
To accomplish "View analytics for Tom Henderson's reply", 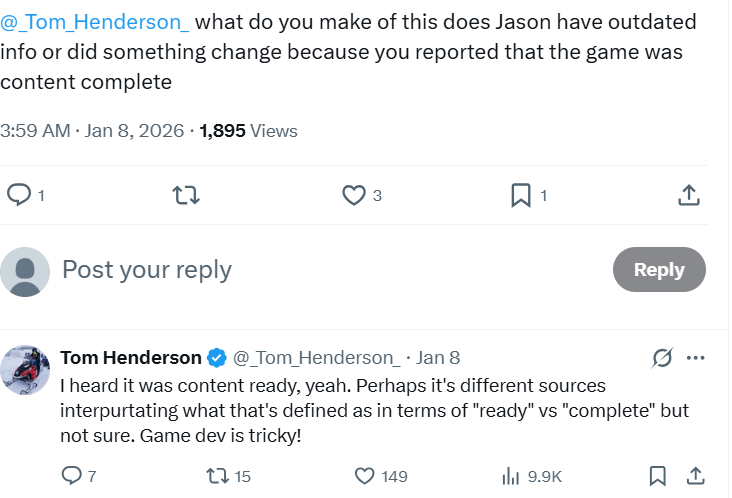I will point(511,476).
